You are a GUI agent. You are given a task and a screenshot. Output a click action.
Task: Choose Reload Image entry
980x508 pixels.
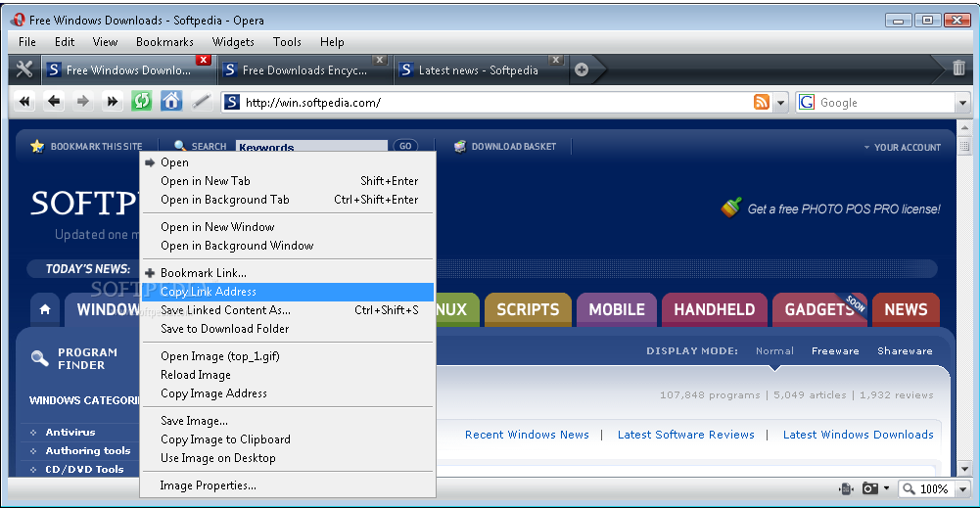[x=288, y=375]
